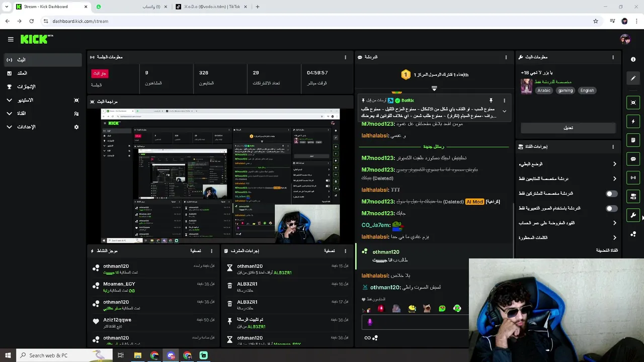Click the Arabic tag
This screenshot has width=644, height=362.
544,90
